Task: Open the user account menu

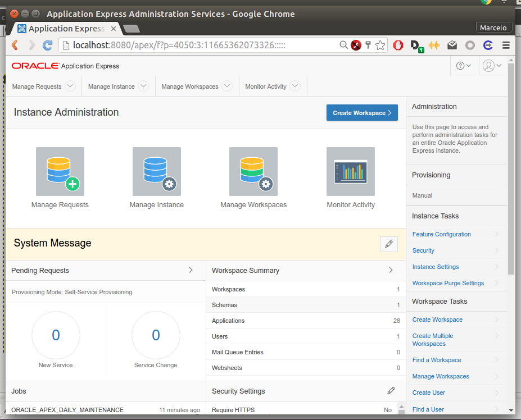Action: click(492, 66)
